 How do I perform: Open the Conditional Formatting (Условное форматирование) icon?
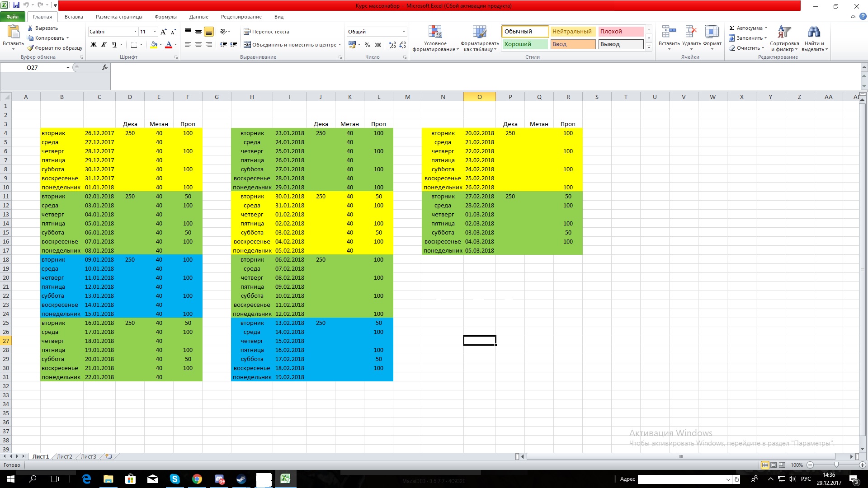click(x=435, y=33)
